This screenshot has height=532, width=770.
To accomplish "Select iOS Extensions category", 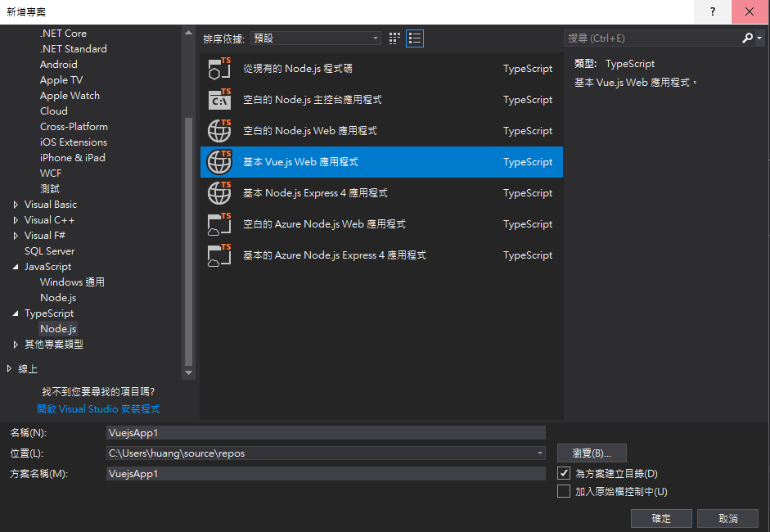I will tap(74, 142).
